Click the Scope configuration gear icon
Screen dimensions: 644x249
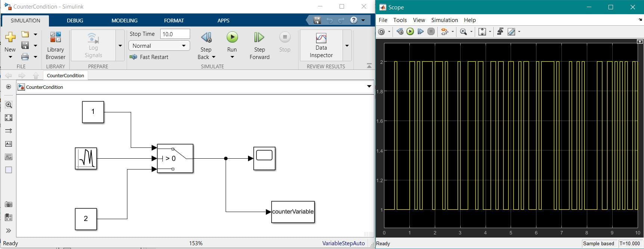tap(381, 32)
